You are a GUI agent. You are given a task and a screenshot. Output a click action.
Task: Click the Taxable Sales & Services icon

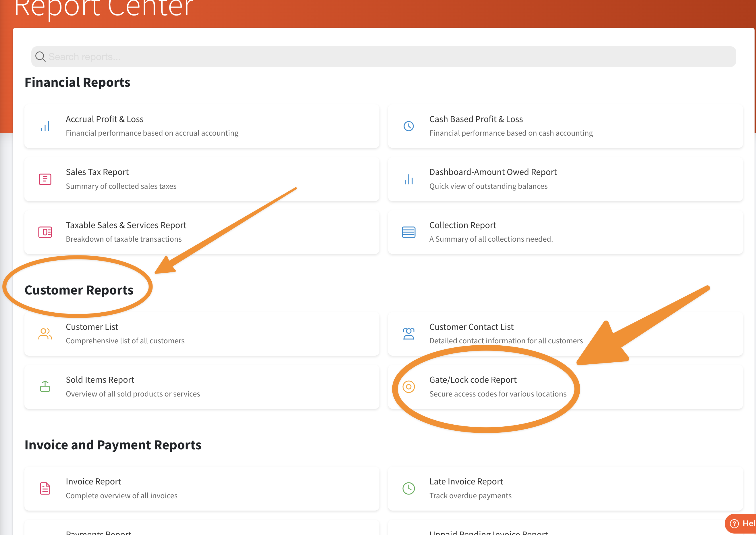pos(45,232)
